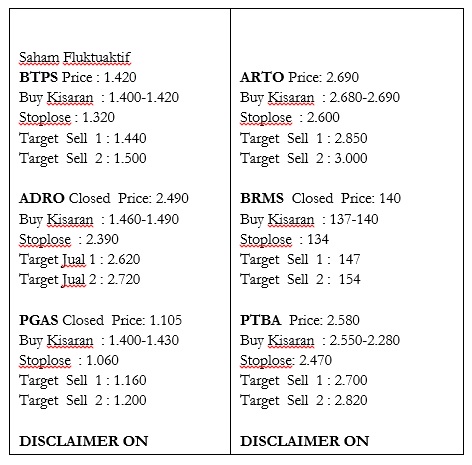472x465 pixels.
Task: Click the 'Saham Fluktuaktif' heading text
Action: point(75,57)
